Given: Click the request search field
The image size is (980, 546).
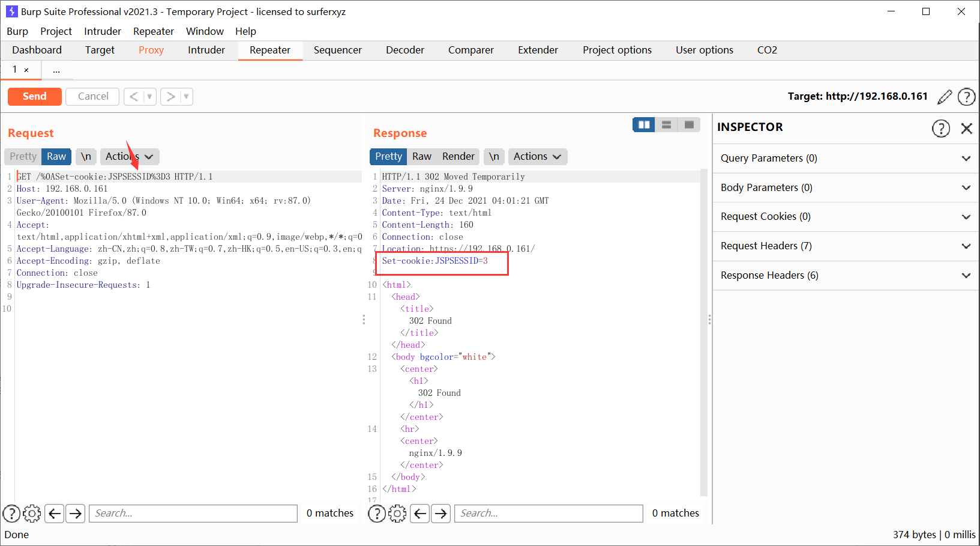Looking at the screenshot, I should (x=193, y=514).
